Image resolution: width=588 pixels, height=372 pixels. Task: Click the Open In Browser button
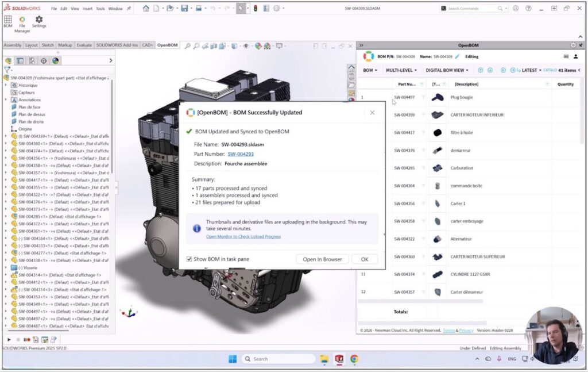pos(322,259)
